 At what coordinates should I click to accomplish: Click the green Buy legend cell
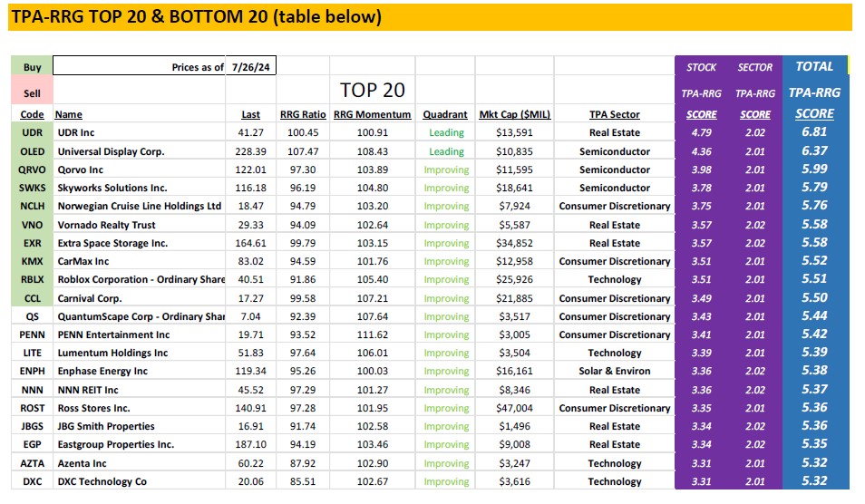32,67
